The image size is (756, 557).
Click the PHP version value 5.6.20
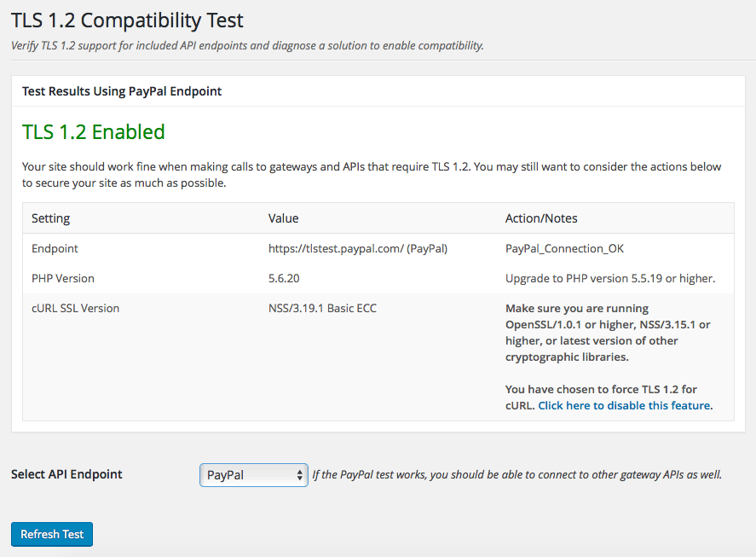click(x=285, y=279)
